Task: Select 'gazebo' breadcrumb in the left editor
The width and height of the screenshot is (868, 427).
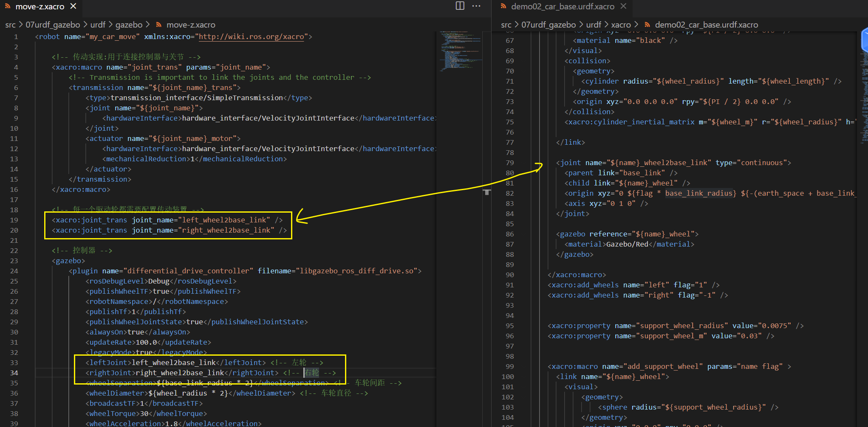Action: [x=129, y=25]
